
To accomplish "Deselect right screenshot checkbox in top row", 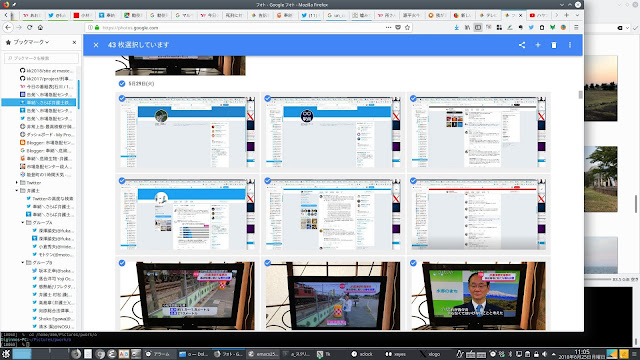I will coord(413,98).
